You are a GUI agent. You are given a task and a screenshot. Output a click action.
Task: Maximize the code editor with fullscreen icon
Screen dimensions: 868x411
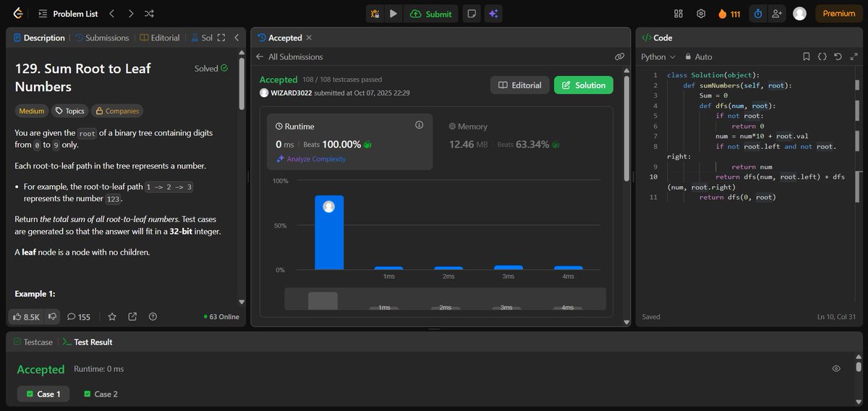click(853, 56)
